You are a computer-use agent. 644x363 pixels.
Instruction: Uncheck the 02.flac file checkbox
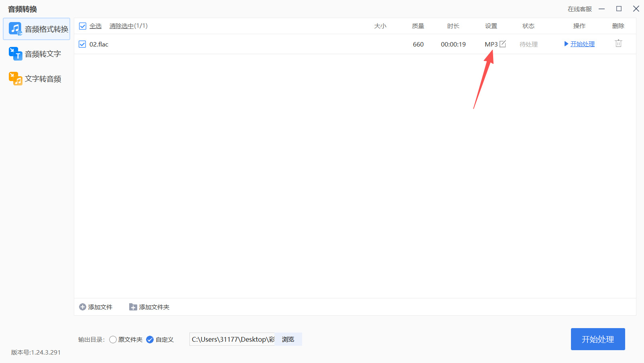82,44
